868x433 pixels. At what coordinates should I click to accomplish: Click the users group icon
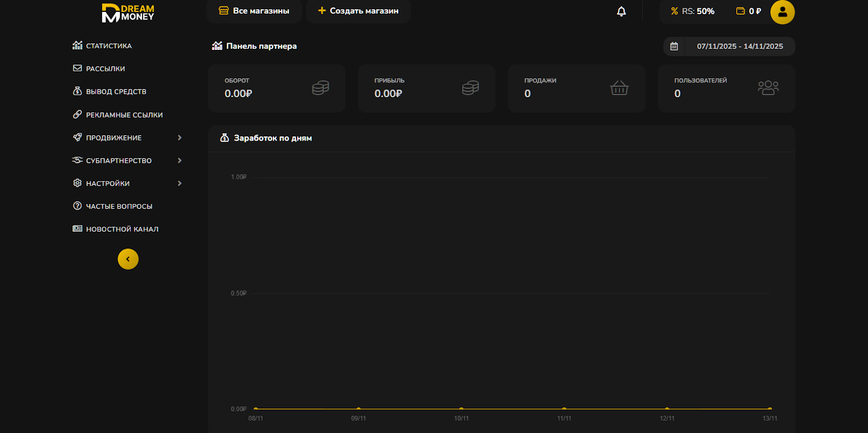tap(768, 88)
